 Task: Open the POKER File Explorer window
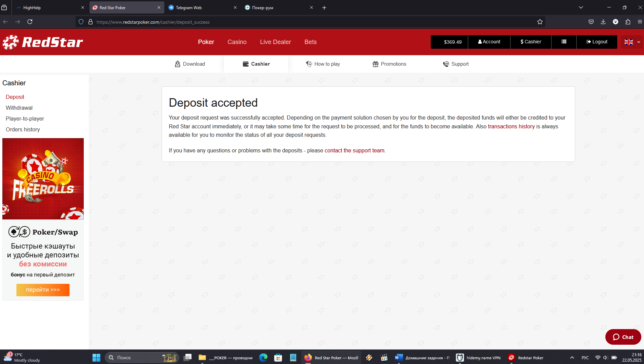point(225,358)
